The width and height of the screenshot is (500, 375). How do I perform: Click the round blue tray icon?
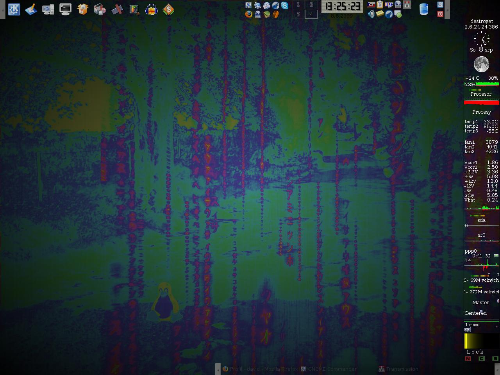[x=389, y=14]
